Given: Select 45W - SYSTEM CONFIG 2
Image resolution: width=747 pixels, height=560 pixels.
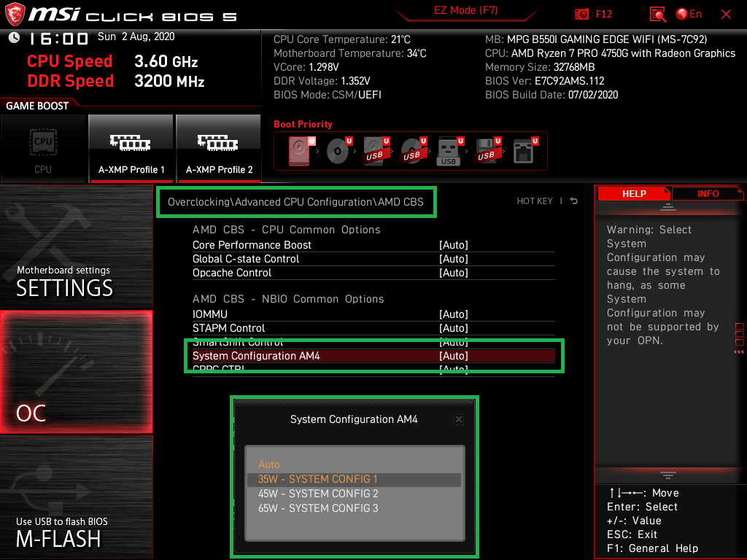Looking at the screenshot, I should click(354, 494).
